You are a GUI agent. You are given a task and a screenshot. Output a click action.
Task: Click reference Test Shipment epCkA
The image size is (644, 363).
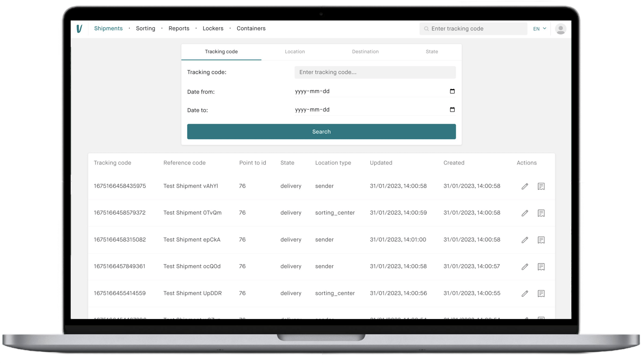click(x=192, y=240)
